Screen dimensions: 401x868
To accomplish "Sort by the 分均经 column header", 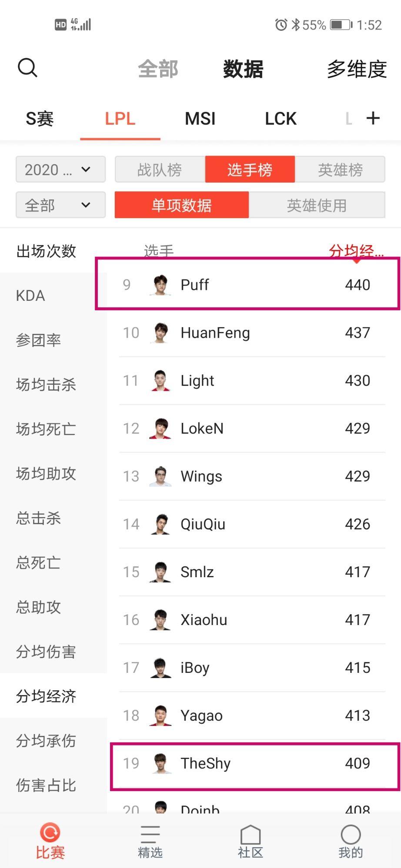I will (x=356, y=251).
